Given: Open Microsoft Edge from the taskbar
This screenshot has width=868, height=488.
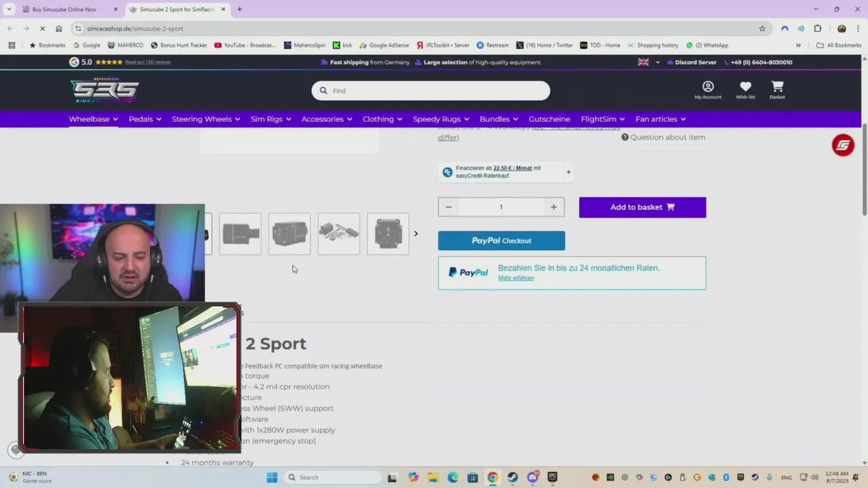Looking at the screenshot, I should [452, 477].
